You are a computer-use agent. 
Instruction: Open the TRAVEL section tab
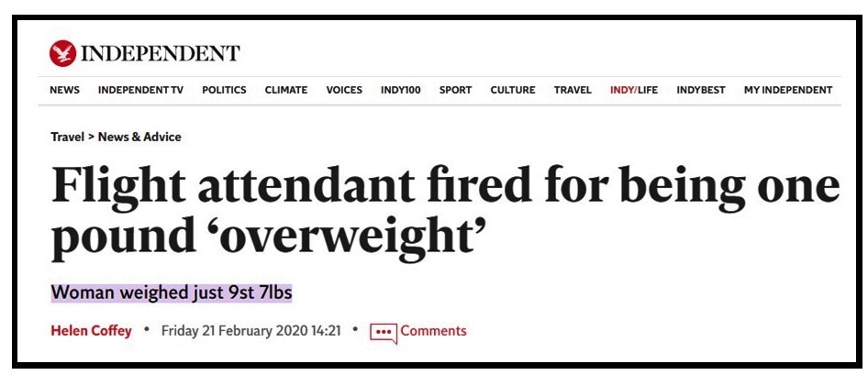tap(573, 90)
